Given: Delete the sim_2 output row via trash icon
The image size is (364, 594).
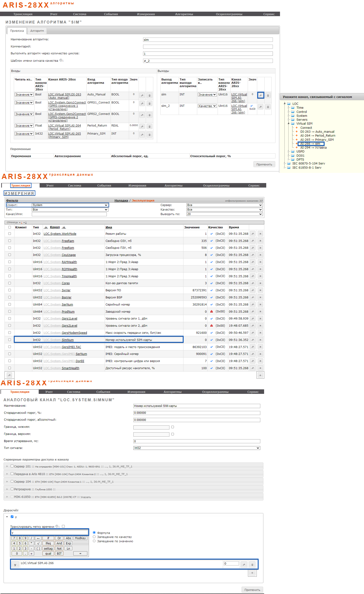Looking at the screenshot, I should point(268,107).
